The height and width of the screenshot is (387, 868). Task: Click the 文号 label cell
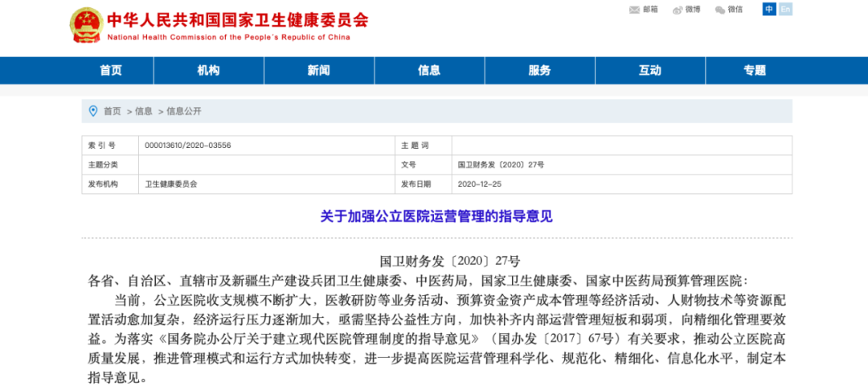coord(423,165)
